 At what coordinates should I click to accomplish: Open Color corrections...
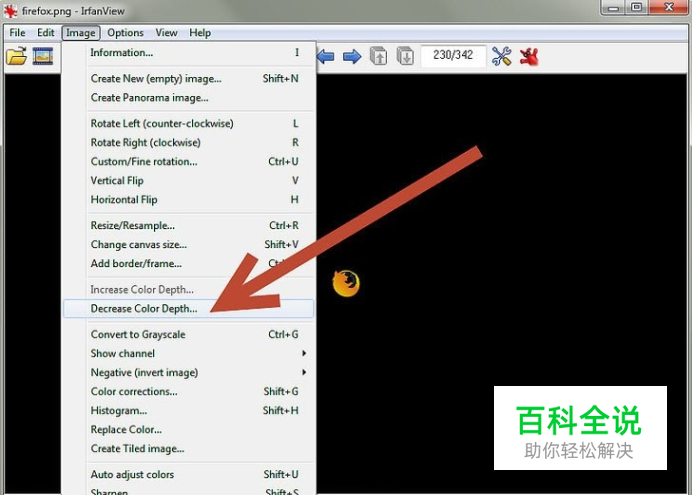click(x=189, y=391)
